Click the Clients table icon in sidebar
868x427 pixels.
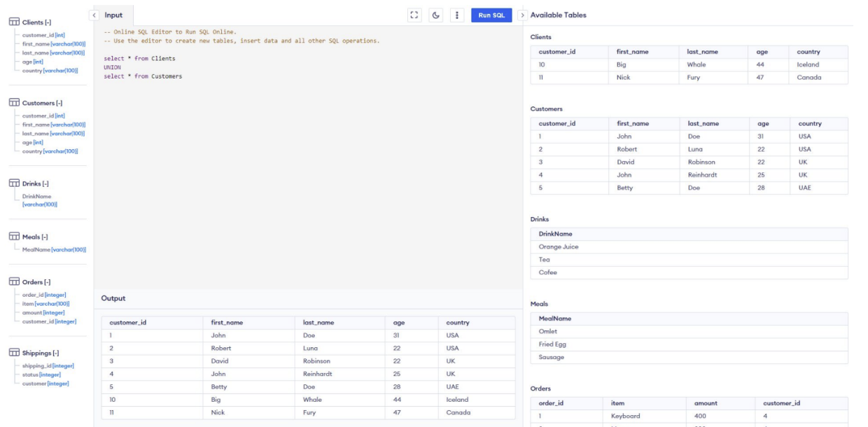(x=14, y=22)
